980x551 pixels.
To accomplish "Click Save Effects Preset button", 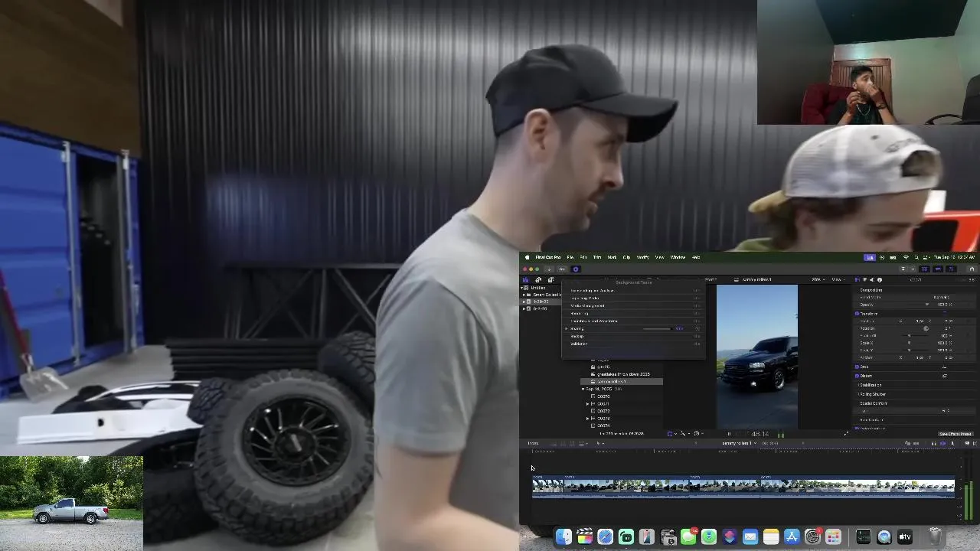I will pyautogui.click(x=956, y=434).
